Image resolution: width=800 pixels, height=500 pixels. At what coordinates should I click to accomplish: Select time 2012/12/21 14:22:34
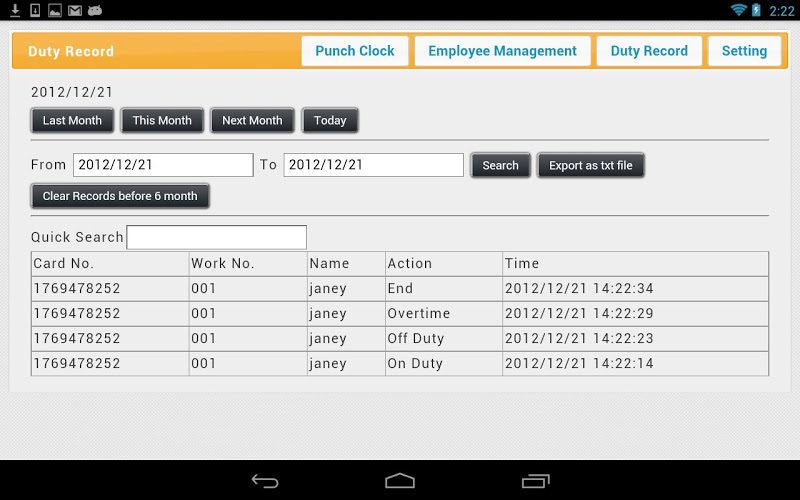click(x=635, y=289)
